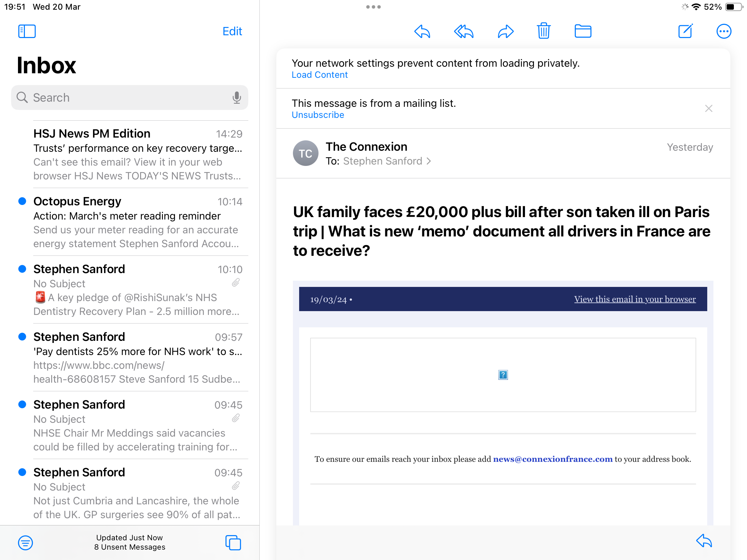The width and height of the screenshot is (747, 560).
Task: Tap unread dot on Octopus Energy email
Action: click(x=22, y=201)
